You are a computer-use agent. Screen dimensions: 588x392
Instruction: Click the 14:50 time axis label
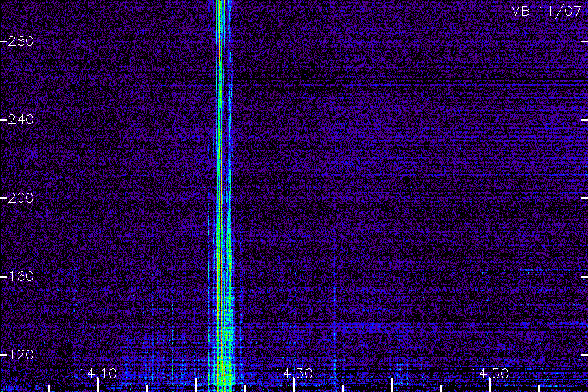click(x=490, y=374)
